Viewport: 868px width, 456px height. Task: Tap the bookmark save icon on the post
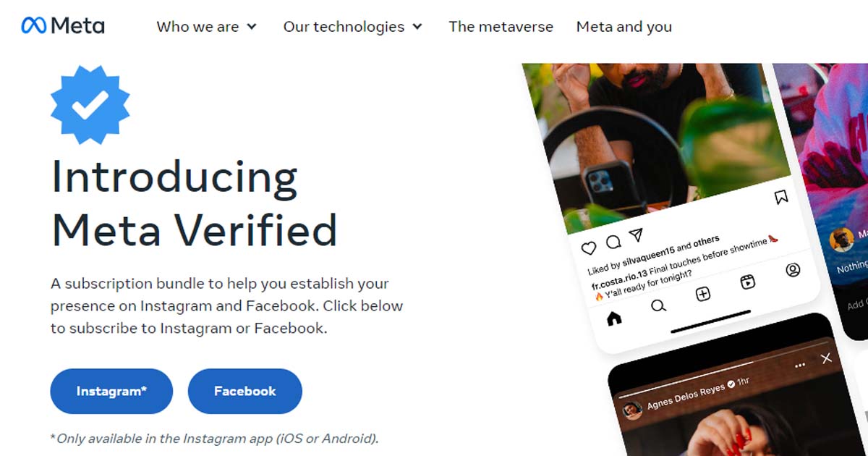pyautogui.click(x=780, y=197)
